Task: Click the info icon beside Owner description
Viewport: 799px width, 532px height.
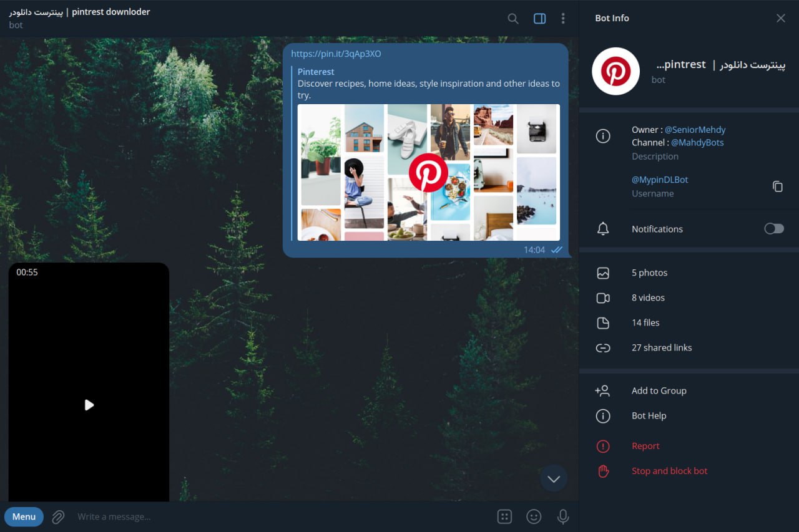Action: [x=603, y=136]
